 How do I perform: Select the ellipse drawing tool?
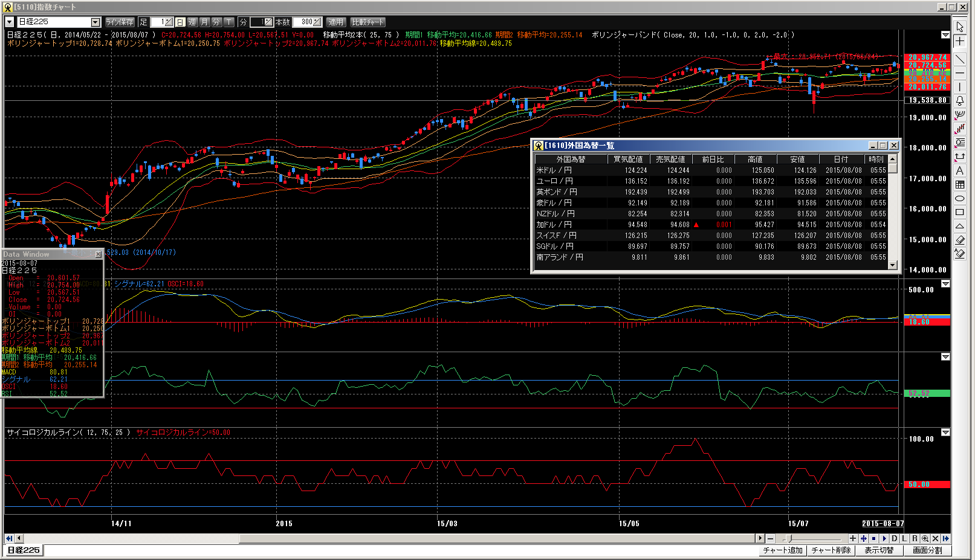(960, 199)
